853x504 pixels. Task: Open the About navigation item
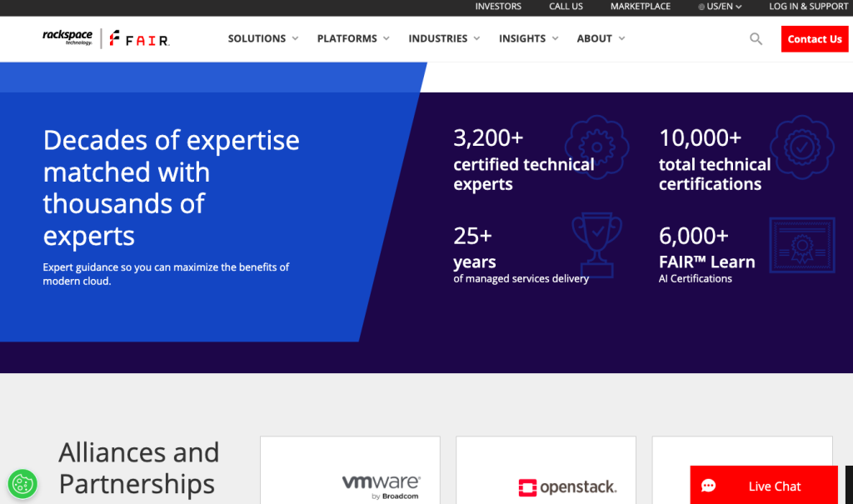(x=595, y=38)
